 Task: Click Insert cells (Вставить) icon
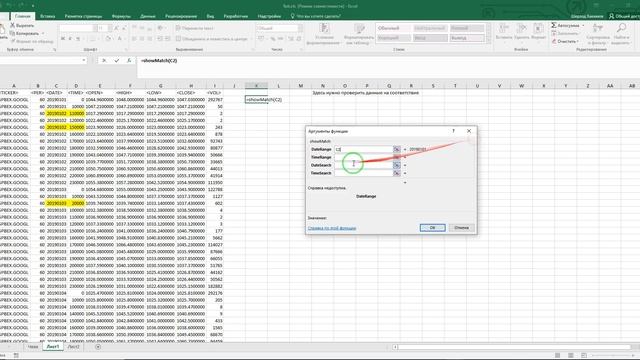[504, 31]
